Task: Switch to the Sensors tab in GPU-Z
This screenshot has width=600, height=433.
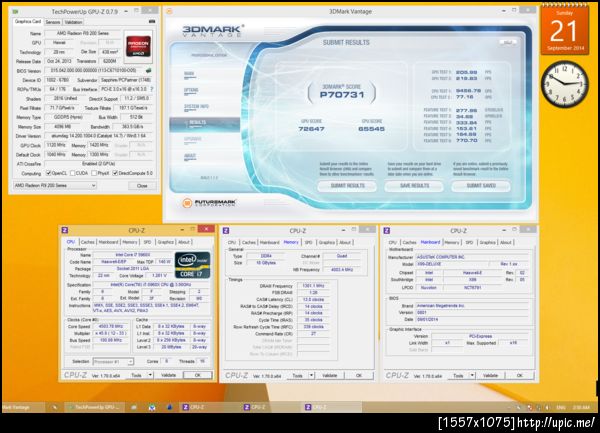Action: [x=53, y=22]
